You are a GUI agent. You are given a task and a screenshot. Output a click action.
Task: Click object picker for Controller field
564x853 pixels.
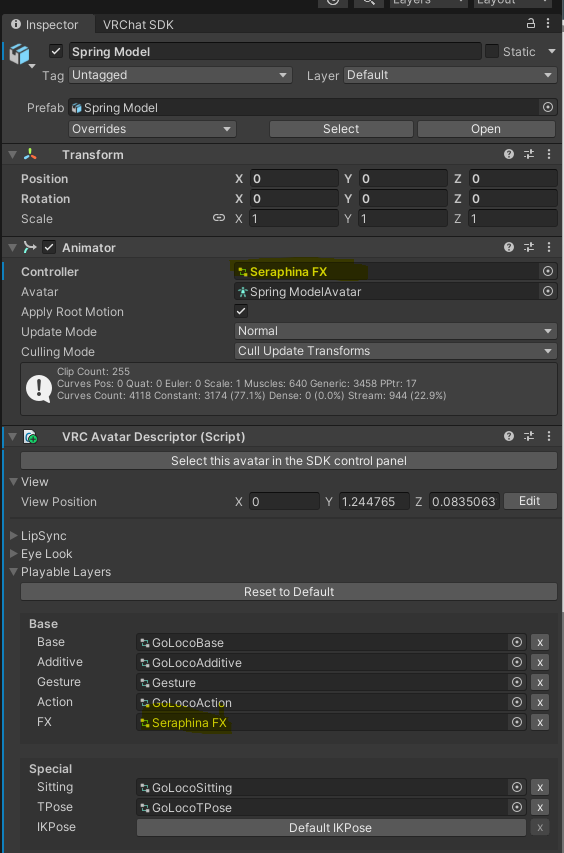click(548, 271)
